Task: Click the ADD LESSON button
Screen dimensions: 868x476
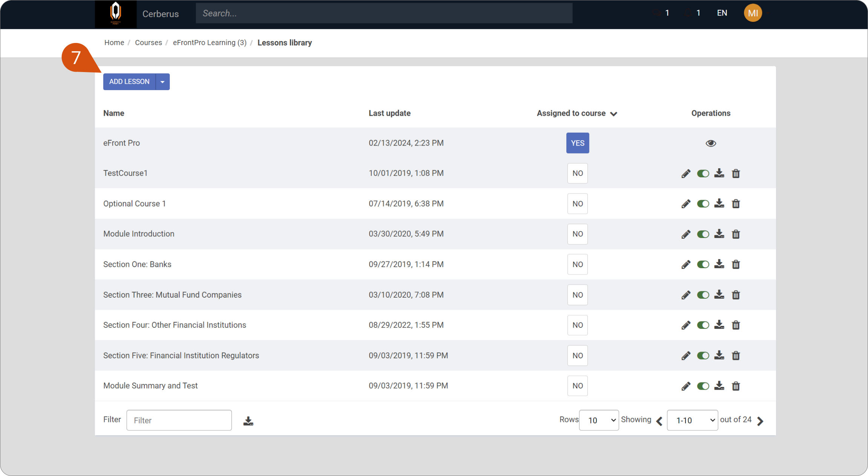Action: tap(129, 82)
